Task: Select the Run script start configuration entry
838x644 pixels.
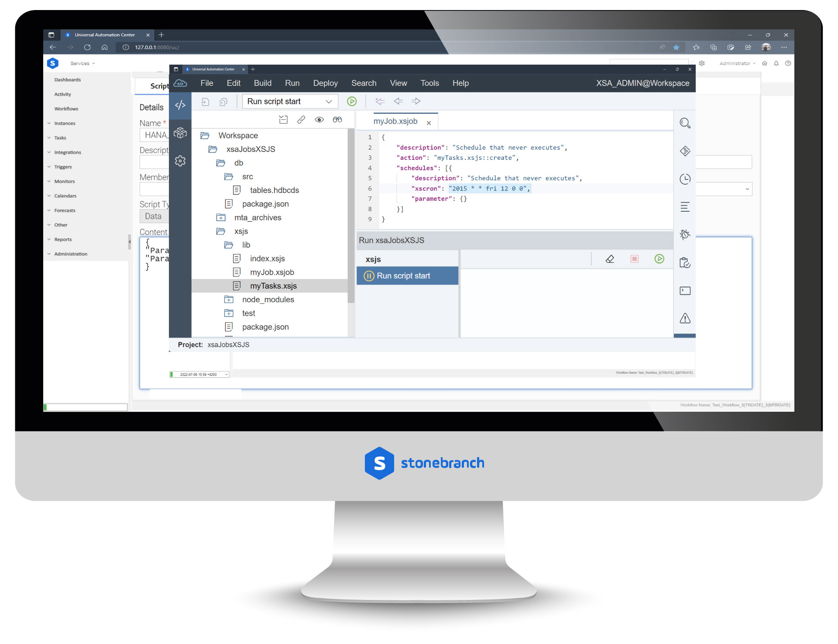Action: tap(407, 276)
